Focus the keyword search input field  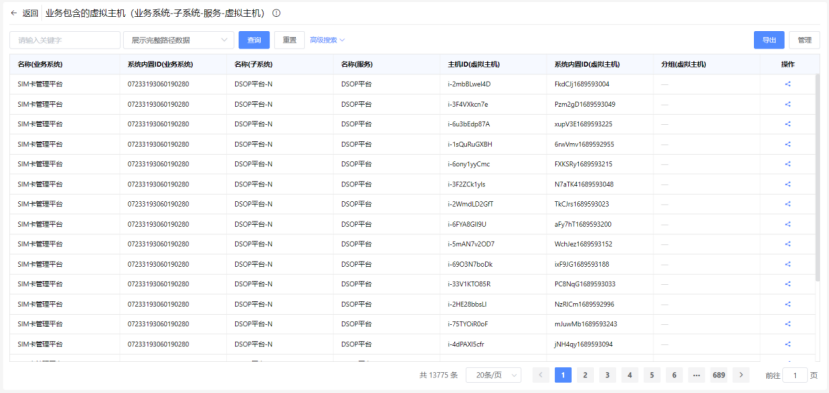(x=65, y=40)
